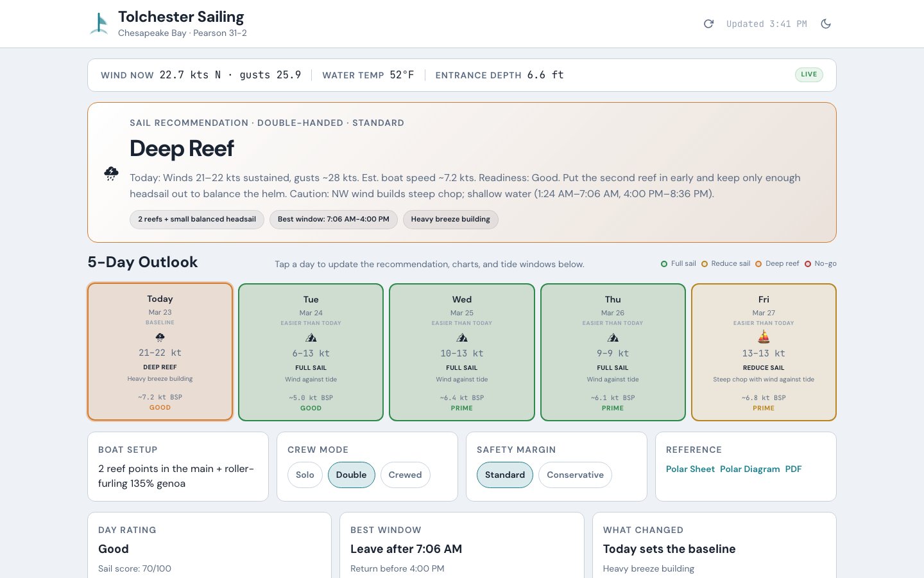This screenshot has height=578, width=924.
Task: Click the No-go legend marker
Action: (x=808, y=263)
